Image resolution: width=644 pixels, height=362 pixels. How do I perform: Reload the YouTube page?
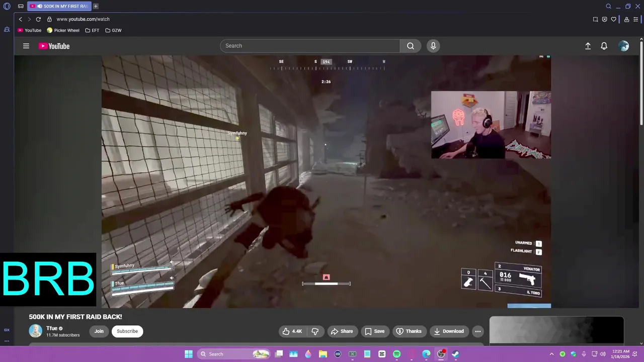pos(38,19)
